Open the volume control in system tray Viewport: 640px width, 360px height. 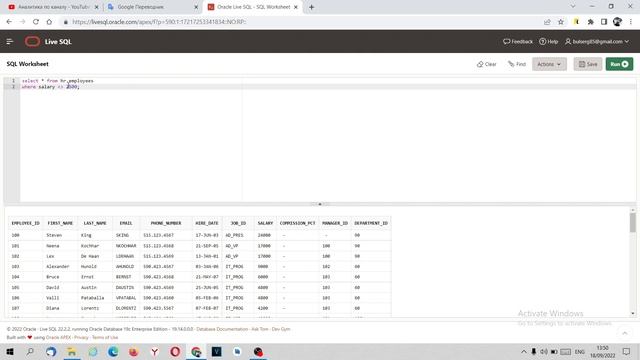click(544, 352)
